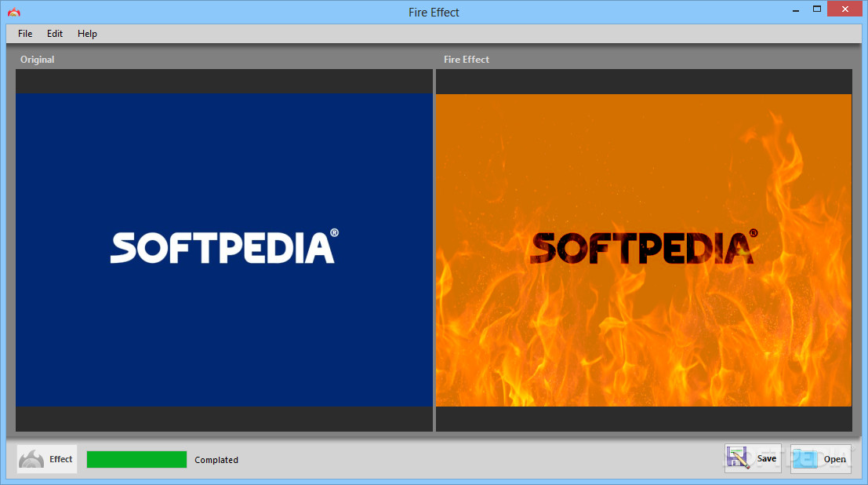Close the Fire Effect window
Screen dimensions: 868x485
pos(844,9)
